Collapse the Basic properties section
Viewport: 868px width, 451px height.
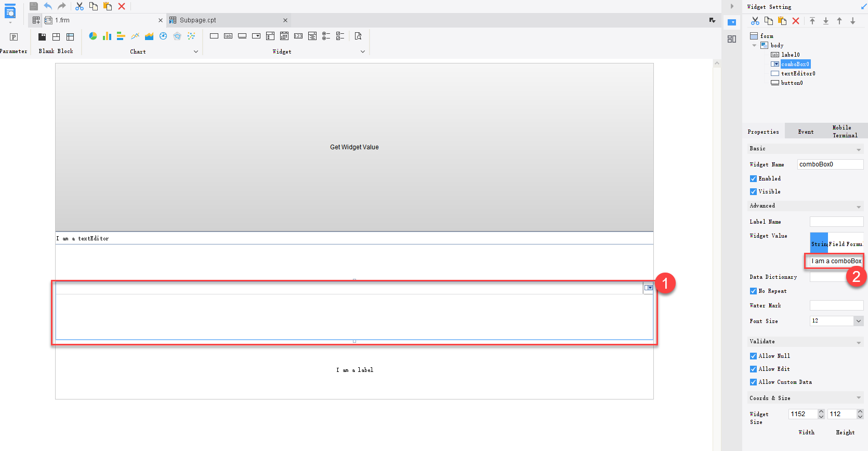click(859, 149)
